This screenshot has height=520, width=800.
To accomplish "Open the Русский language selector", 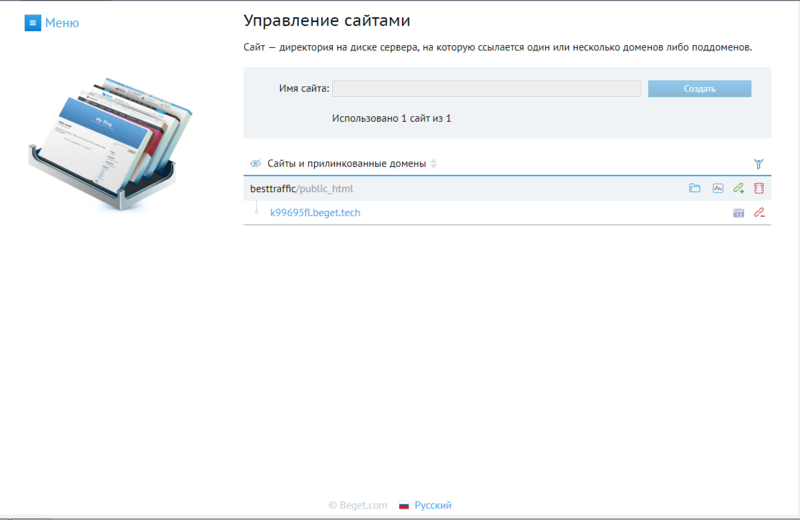I will [432, 506].
